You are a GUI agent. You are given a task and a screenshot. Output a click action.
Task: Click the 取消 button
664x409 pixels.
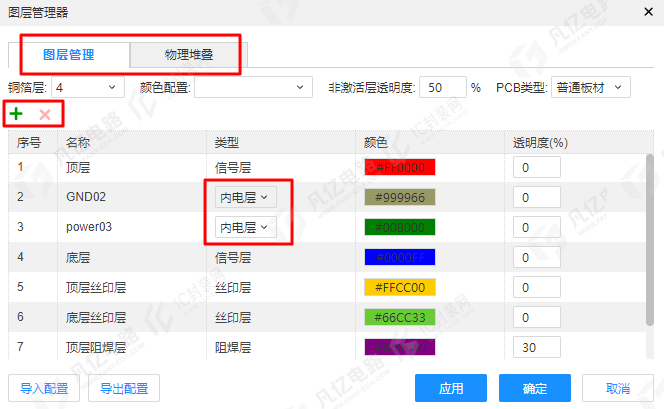(617, 388)
